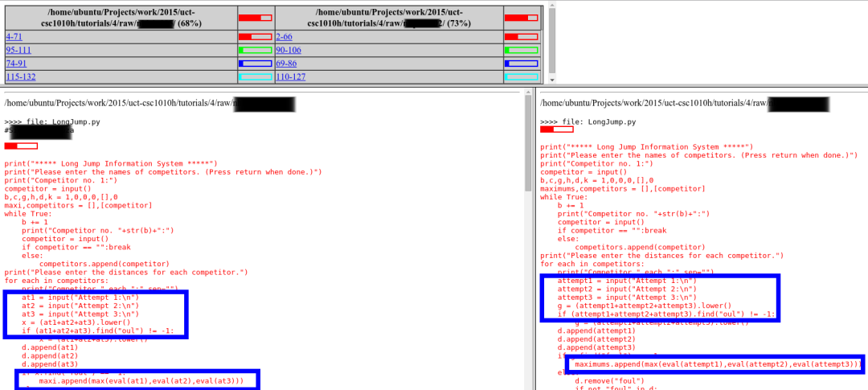Click the red bar above left pane code
Image resolution: width=868 pixels, height=390 pixels.
tap(21, 146)
